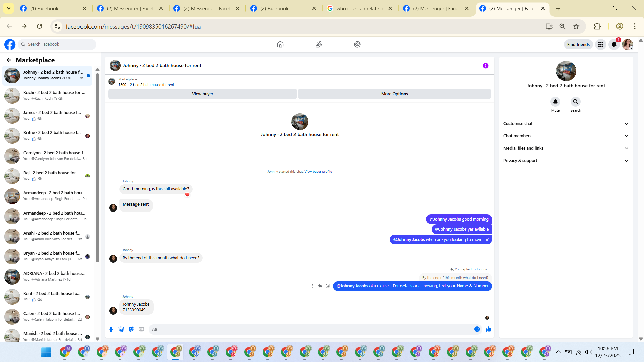Image resolution: width=644 pixels, height=362 pixels.
Task: Click the reply arrow on the message
Action: pos(320,286)
